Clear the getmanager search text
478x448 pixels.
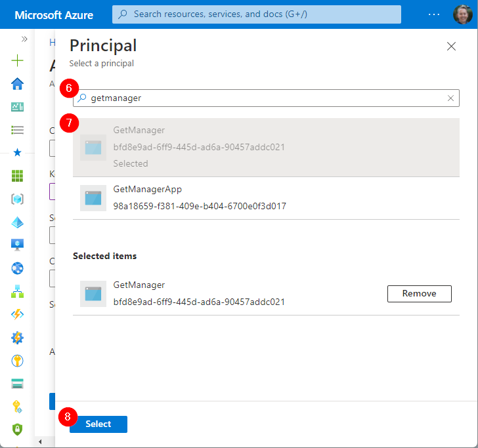(450, 98)
